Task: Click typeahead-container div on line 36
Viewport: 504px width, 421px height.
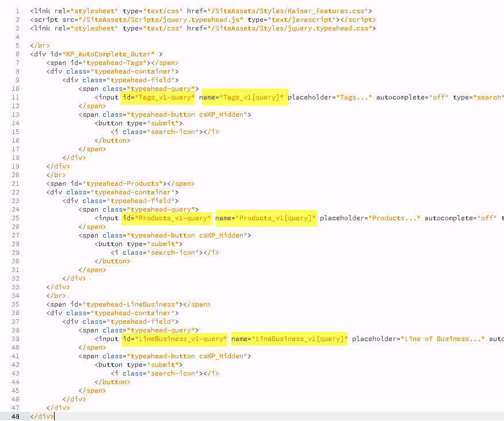Action: pos(113,313)
